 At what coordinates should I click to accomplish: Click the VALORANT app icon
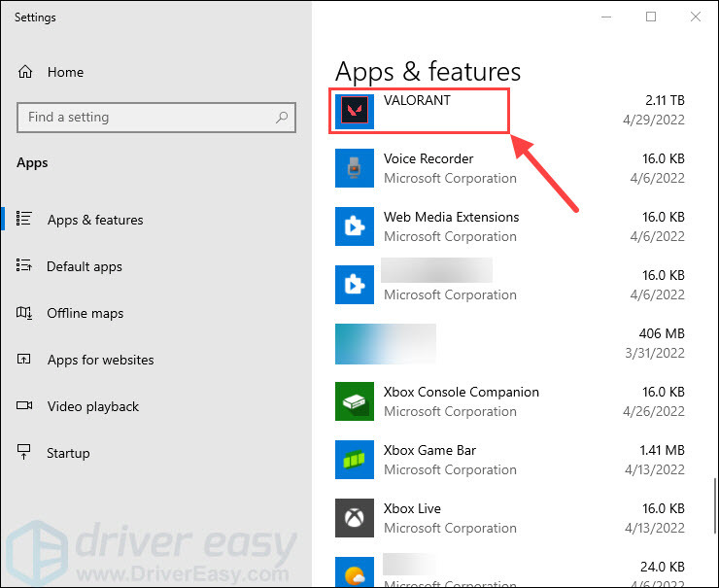pyautogui.click(x=355, y=110)
